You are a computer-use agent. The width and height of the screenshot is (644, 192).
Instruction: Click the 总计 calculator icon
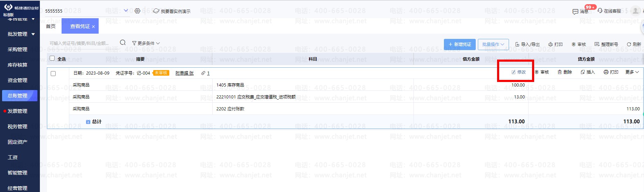(88, 122)
